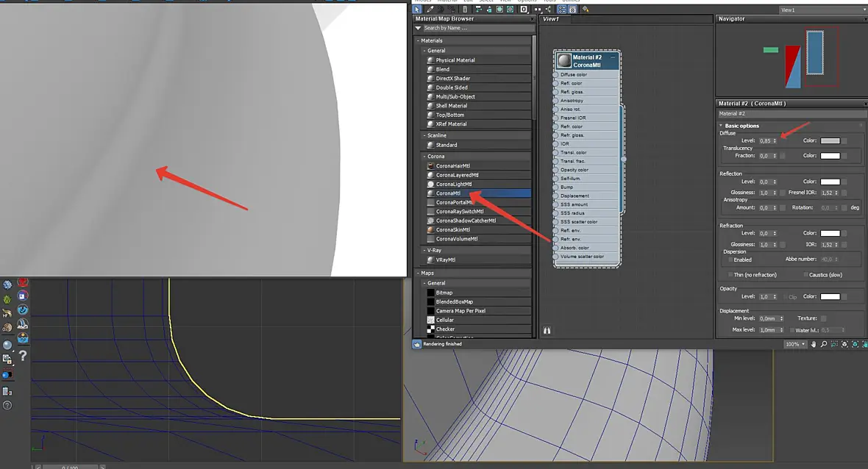Viewport: 868px width, 469px height.
Task: Open the 100% zoom level dropdown
Action: [x=795, y=344]
